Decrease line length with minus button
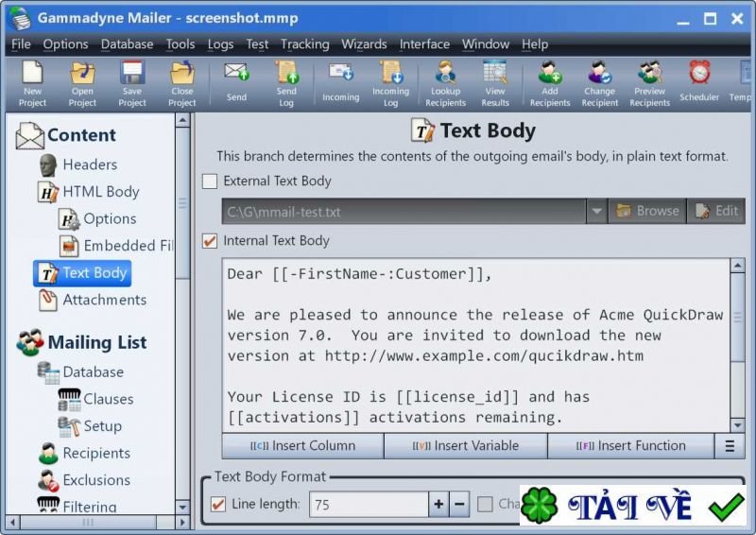756x535 pixels. [459, 505]
